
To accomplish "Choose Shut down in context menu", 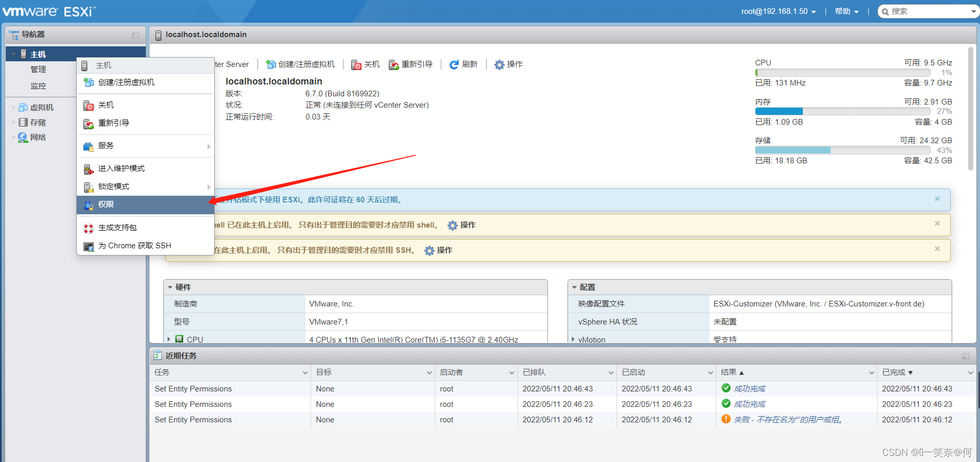I will [145, 105].
